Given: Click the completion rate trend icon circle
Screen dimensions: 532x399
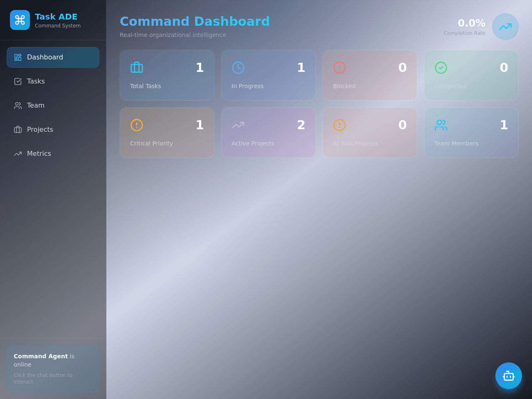Looking at the screenshot, I should (x=505, y=27).
